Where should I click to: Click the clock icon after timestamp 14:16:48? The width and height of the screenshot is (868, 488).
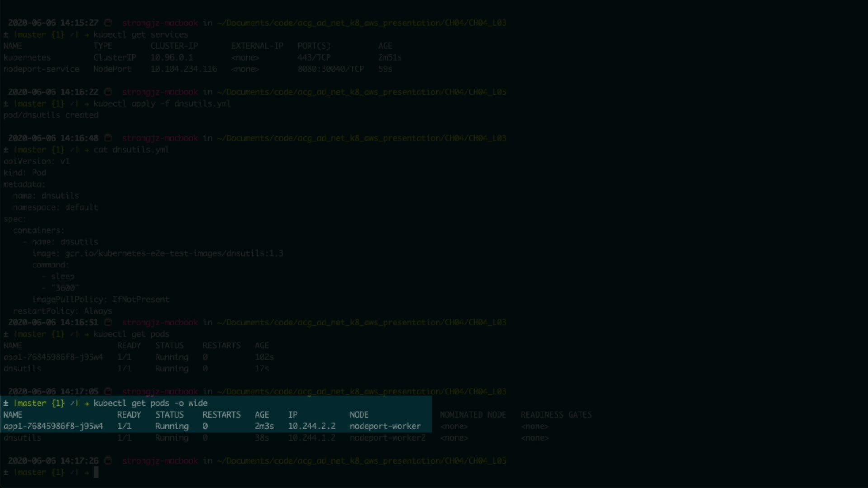pyautogui.click(x=108, y=138)
